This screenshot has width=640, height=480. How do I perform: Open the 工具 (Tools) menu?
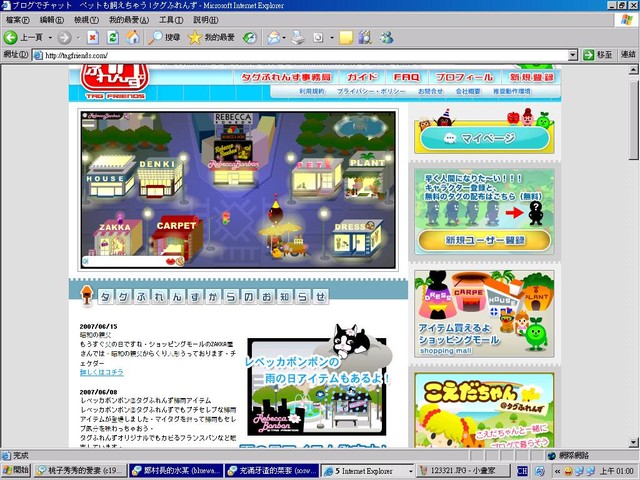click(171, 20)
